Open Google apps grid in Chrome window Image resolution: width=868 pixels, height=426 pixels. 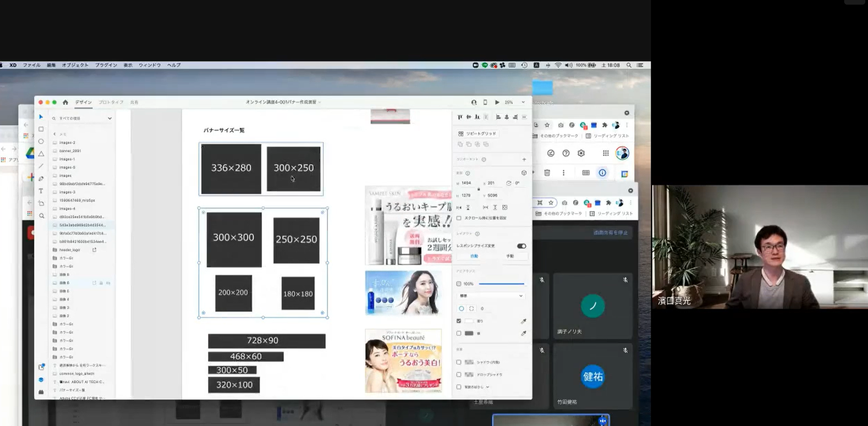click(605, 153)
